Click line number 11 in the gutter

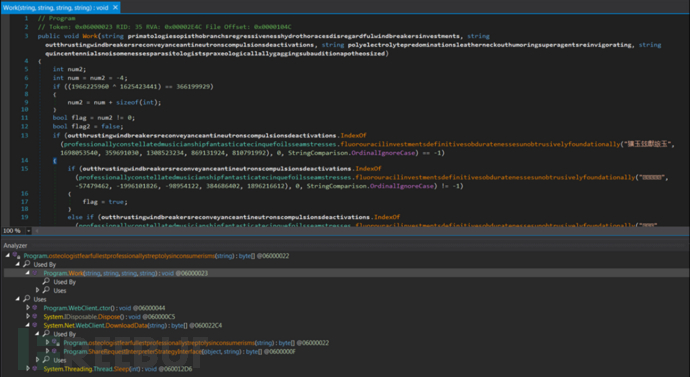(24, 118)
